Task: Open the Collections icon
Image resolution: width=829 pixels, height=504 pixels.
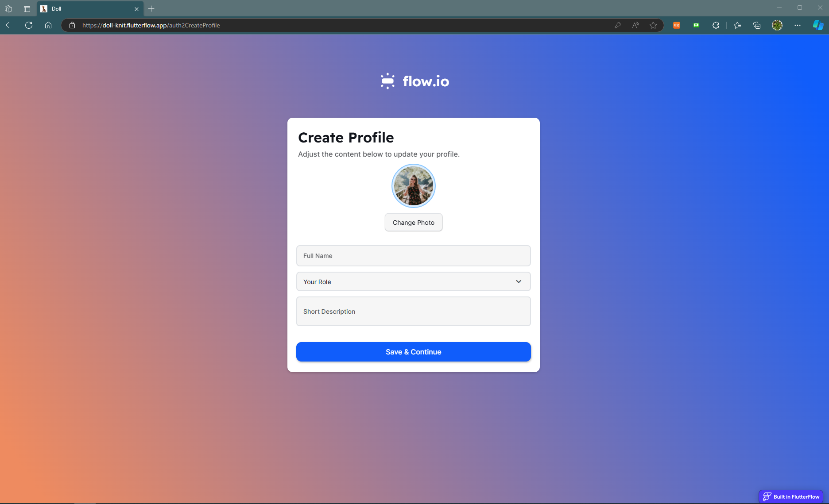Action: (757, 25)
